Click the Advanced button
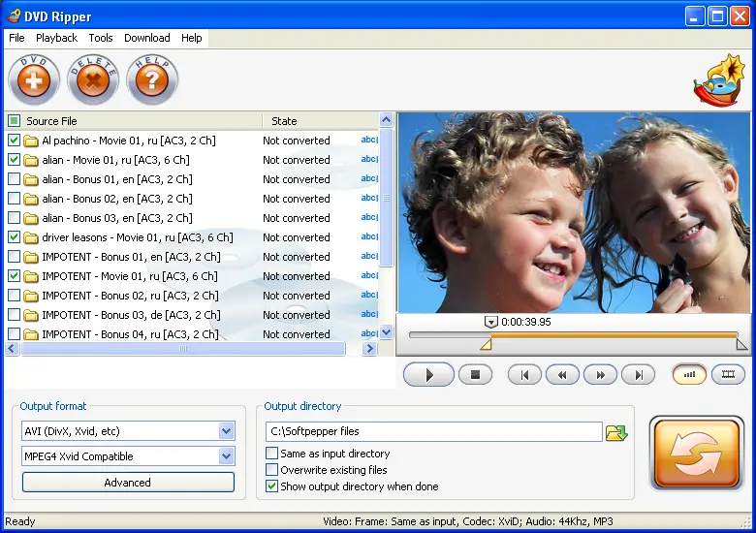 (x=128, y=483)
